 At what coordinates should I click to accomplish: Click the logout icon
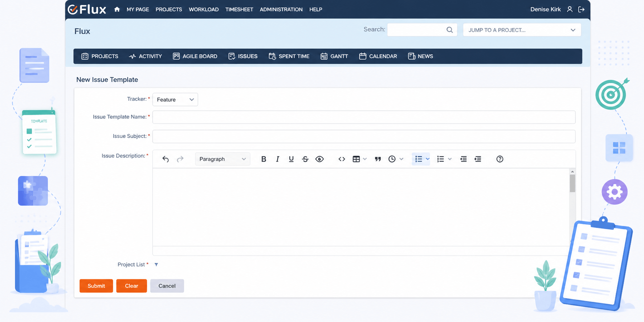click(x=581, y=9)
